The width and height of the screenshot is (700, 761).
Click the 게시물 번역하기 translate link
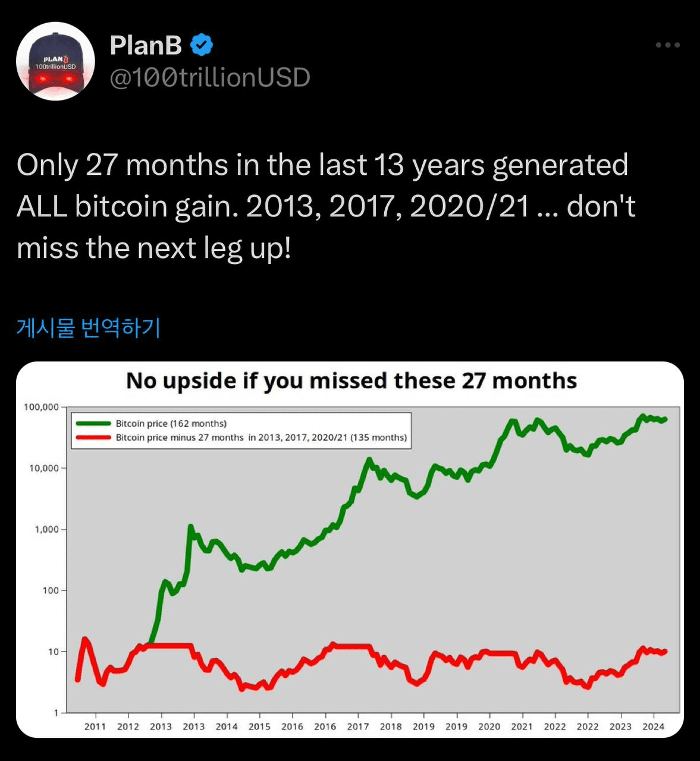(x=89, y=328)
